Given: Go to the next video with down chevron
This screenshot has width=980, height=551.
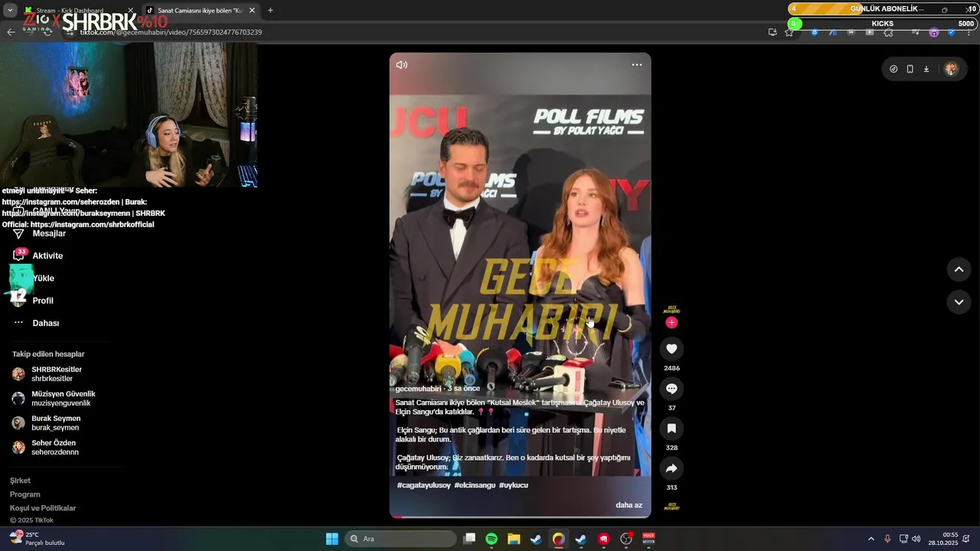Looking at the screenshot, I should click(x=959, y=302).
